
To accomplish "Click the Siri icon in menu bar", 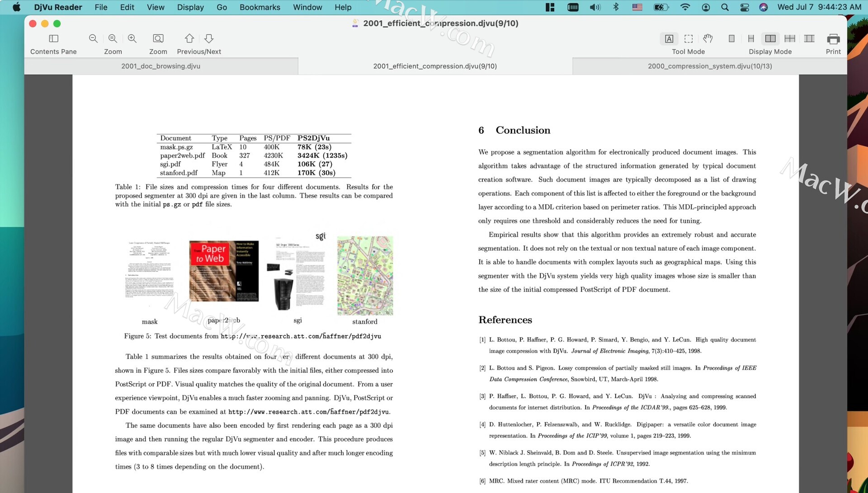I will point(764,7).
